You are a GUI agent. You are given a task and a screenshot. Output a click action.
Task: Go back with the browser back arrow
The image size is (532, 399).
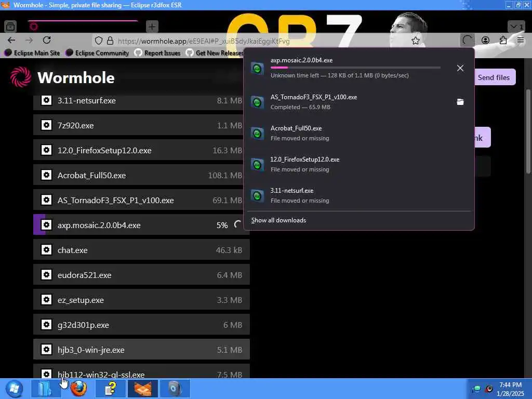[11, 41]
